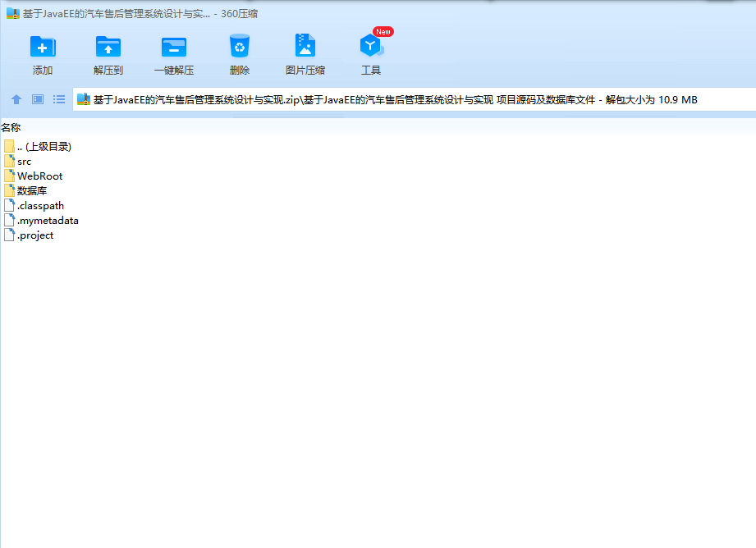Viewport: 756px width, 548px height.
Task: Select the .mymetadata file
Action: [x=41, y=220]
